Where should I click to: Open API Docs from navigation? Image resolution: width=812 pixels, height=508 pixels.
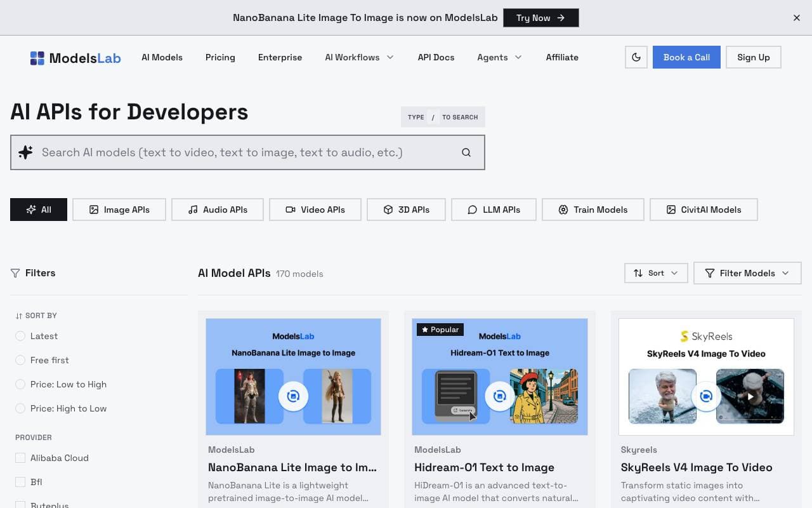point(436,57)
